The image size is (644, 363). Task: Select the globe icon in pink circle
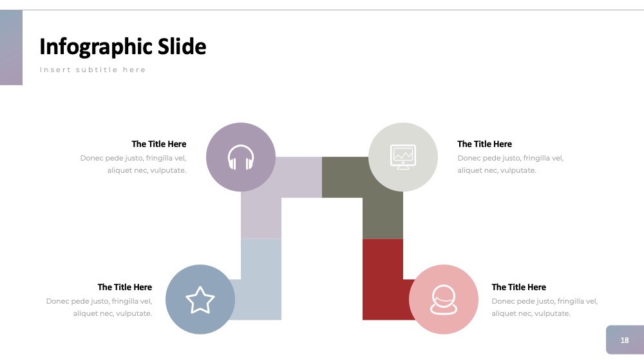[x=444, y=300]
